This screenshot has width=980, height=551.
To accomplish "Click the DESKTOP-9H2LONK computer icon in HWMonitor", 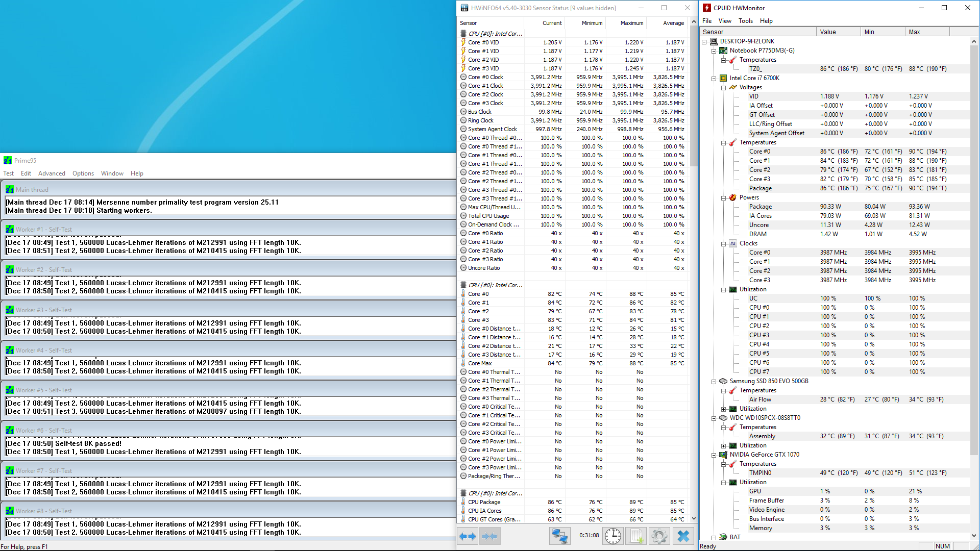I will [714, 41].
